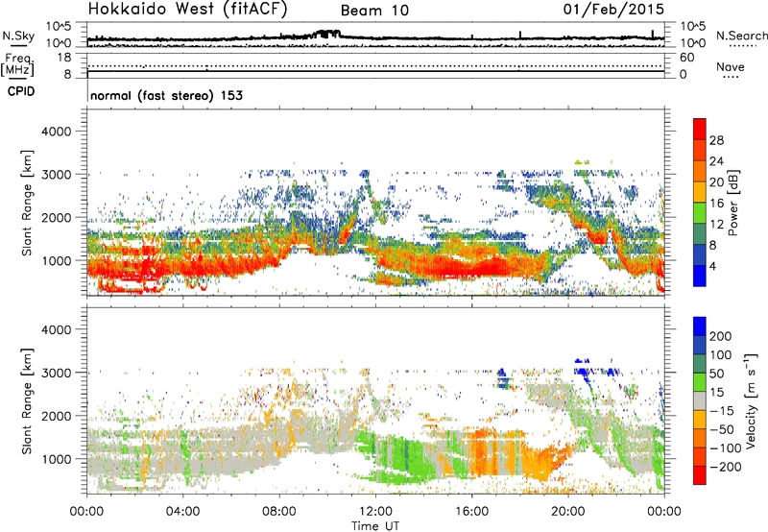Click velocity panel 'Slant Range [km]' label
The image size is (768, 532).
[x=27, y=401]
